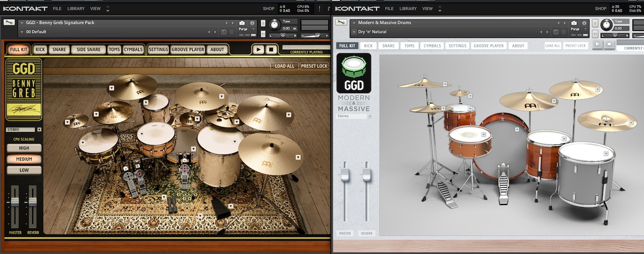Set CPU scaling to HIGH

(24, 148)
